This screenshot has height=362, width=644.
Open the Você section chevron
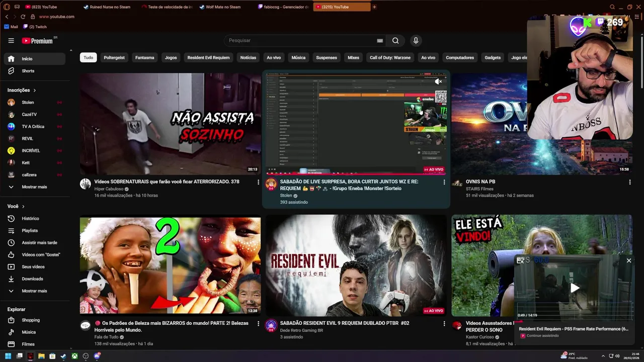pyautogui.click(x=23, y=207)
